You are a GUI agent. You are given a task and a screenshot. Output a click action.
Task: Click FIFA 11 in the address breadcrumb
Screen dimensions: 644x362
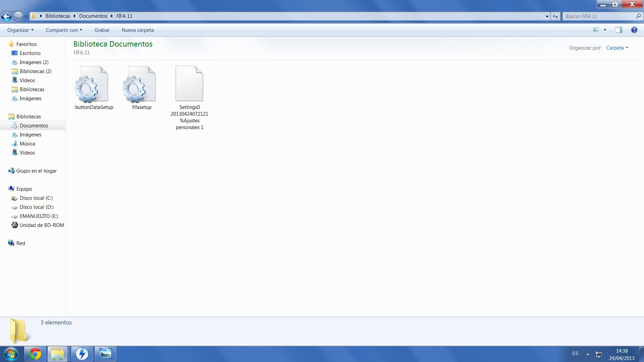click(124, 16)
